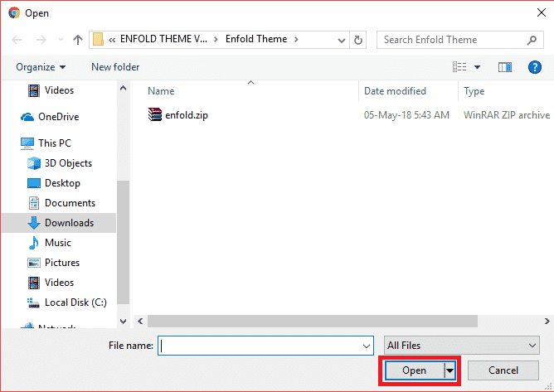Open Documents in navigation pane
Viewport: 554px width, 392px height.
70,203
